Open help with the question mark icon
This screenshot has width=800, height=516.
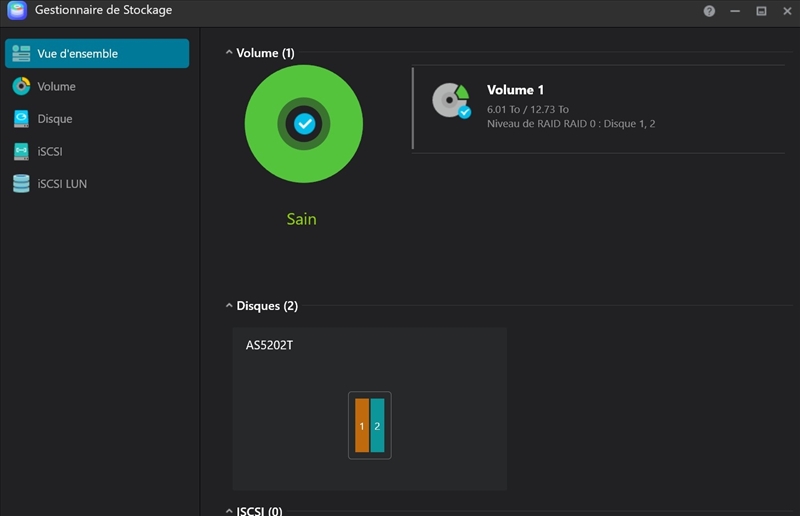click(x=709, y=11)
